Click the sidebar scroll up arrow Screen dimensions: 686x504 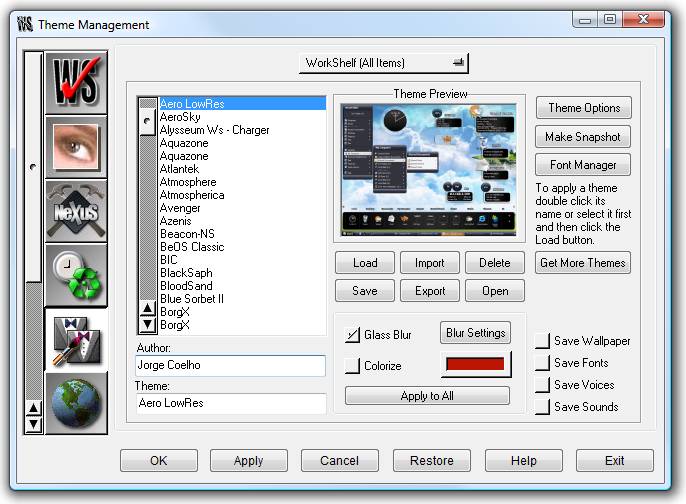[33, 408]
